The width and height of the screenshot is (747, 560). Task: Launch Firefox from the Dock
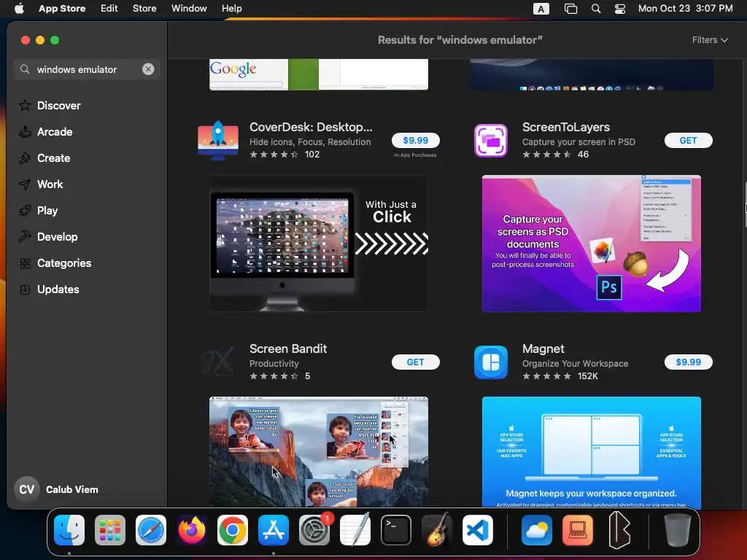tap(192, 530)
